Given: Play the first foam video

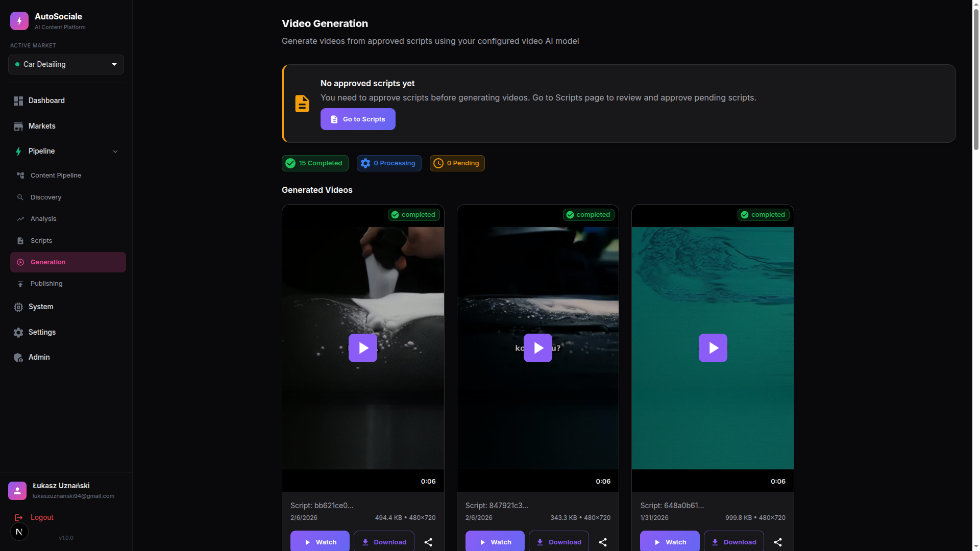Looking at the screenshot, I should pos(363,348).
